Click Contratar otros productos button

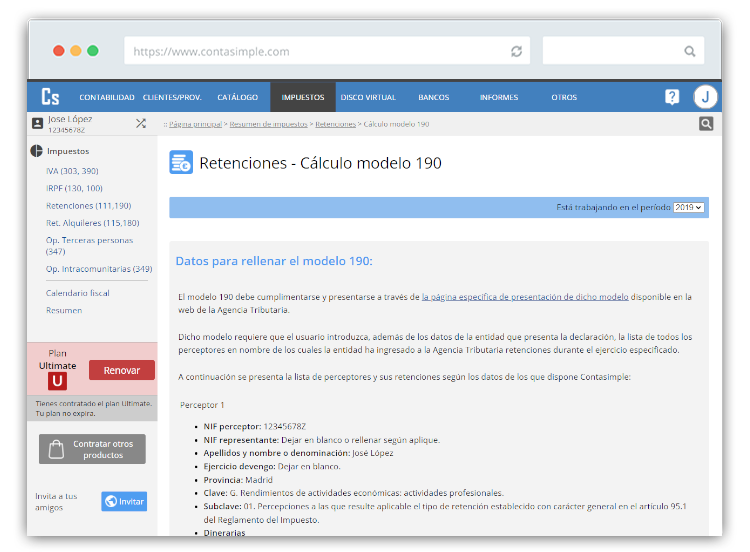tap(92, 449)
